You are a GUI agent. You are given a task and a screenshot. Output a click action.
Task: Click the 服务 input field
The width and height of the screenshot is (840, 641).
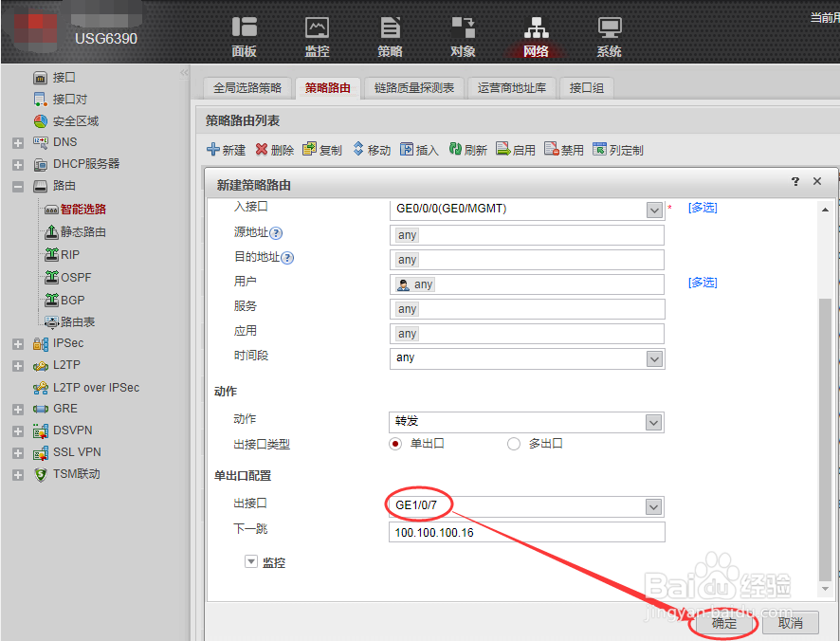point(527,309)
